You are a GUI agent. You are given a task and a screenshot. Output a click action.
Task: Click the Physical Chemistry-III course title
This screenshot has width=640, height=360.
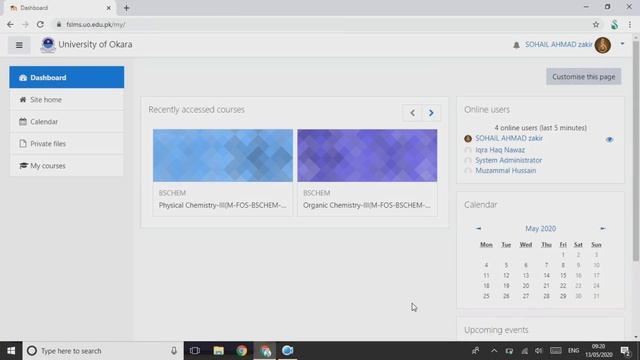tap(222, 205)
